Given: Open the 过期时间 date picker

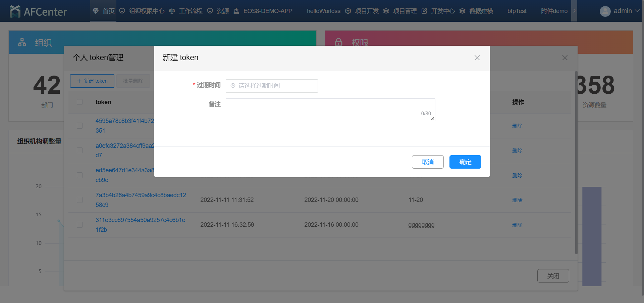Looking at the screenshot, I should 272,86.
